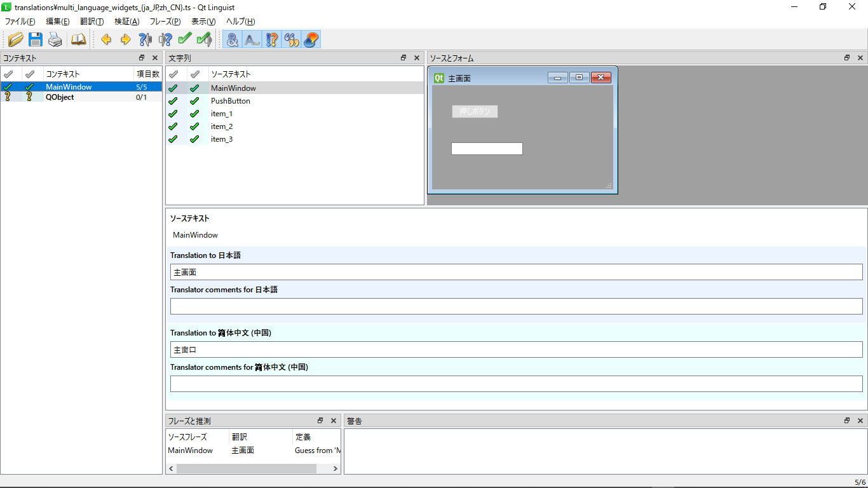The image size is (868, 488).
Task: Float the フレーズと推測 panel
Action: point(320,421)
